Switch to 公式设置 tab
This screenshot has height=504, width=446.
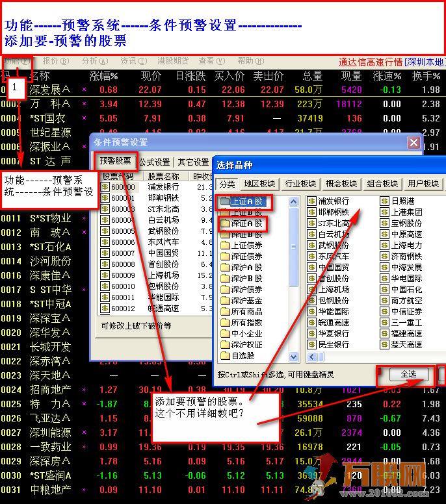click(155, 162)
